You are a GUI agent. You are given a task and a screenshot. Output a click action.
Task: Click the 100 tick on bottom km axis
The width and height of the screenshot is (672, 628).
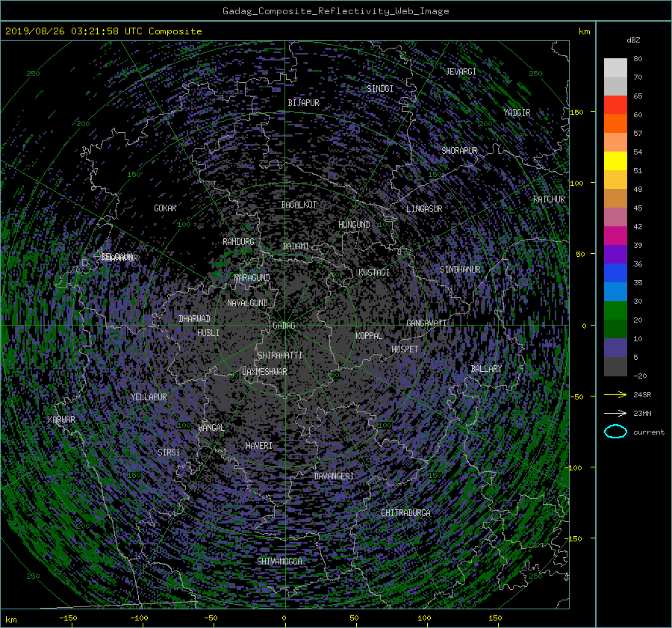pyautogui.click(x=424, y=618)
